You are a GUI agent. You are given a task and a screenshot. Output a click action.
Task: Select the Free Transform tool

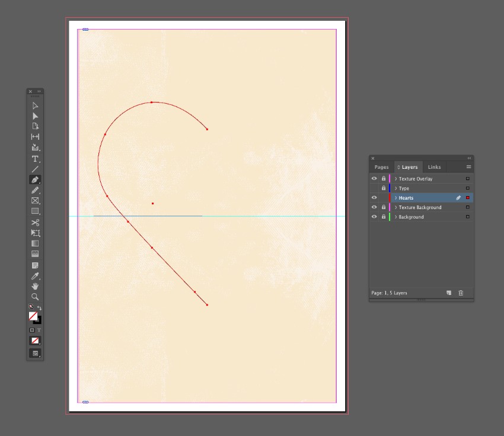click(x=35, y=233)
